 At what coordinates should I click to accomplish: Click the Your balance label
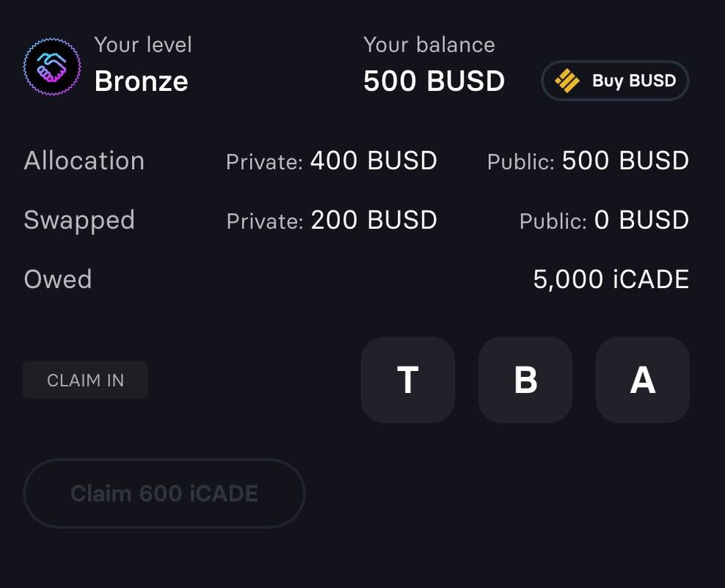pyautogui.click(x=429, y=45)
